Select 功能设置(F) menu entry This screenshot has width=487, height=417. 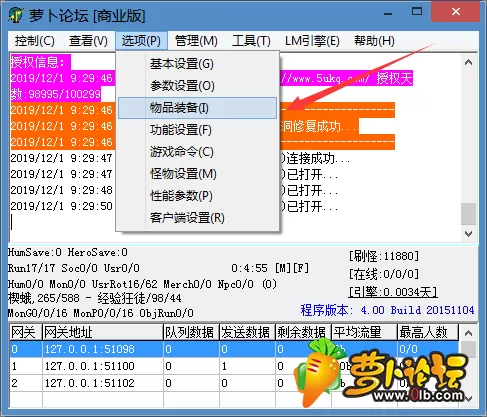pyautogui.click(x=197, y=130)
